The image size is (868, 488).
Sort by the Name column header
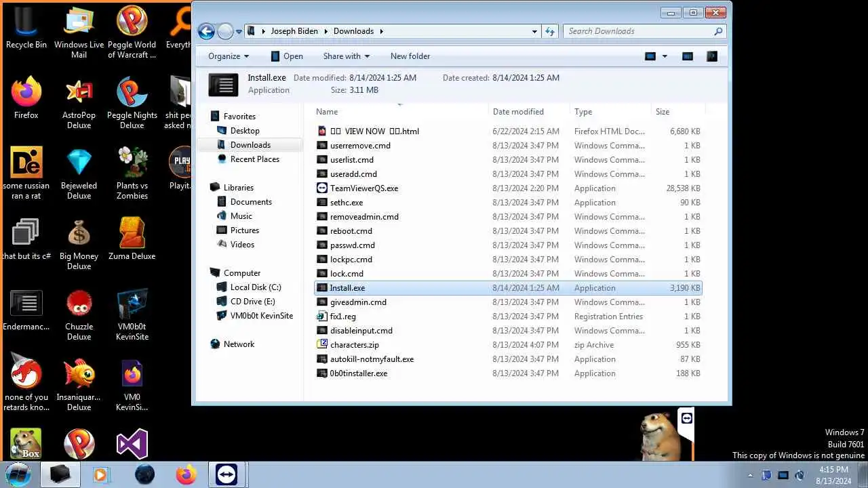coord(400,112)
